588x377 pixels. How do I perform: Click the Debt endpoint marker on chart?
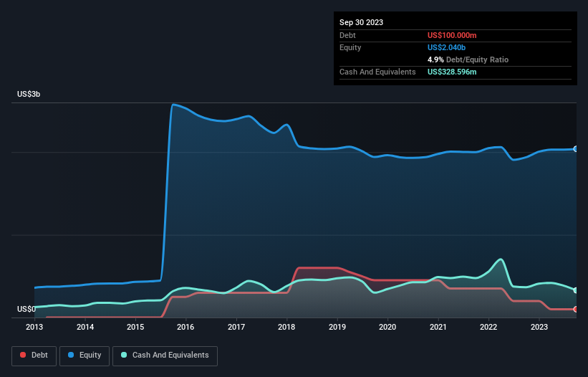tap(576, 309)
